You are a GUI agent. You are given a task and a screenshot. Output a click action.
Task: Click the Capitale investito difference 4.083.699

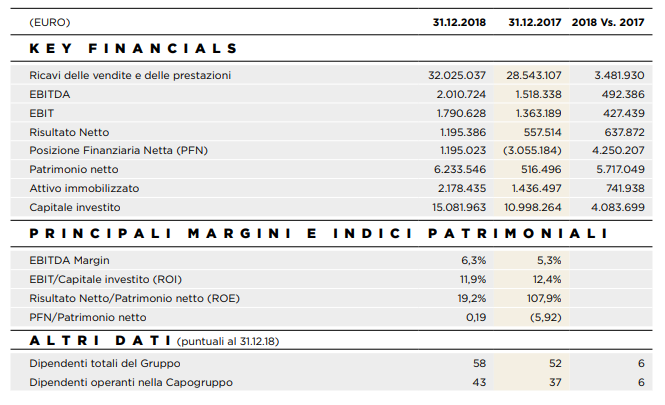619,207
